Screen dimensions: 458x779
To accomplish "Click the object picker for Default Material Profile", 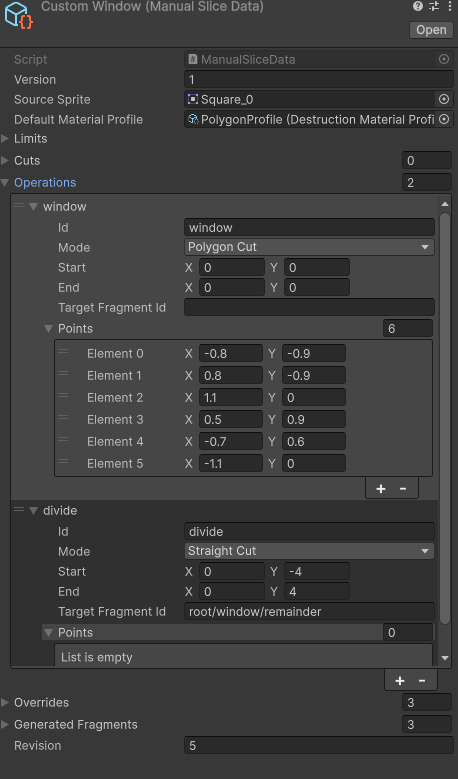I will coord(444,119).
